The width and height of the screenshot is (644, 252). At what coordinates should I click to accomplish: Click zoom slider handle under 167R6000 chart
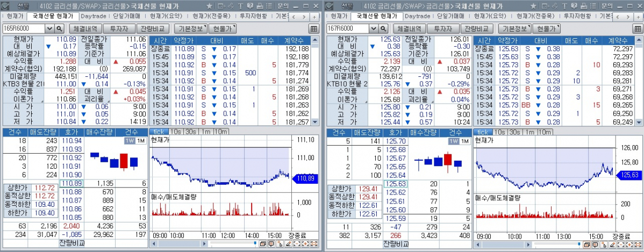579,244
